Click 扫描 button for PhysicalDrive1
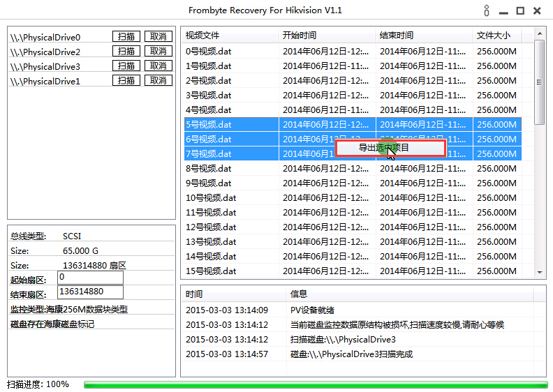This screenshot has width=553, height=392. [x=126, y=81]
